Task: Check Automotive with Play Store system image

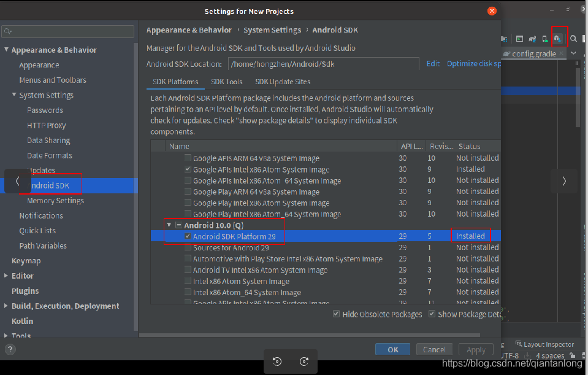Action: coord(188,258)
